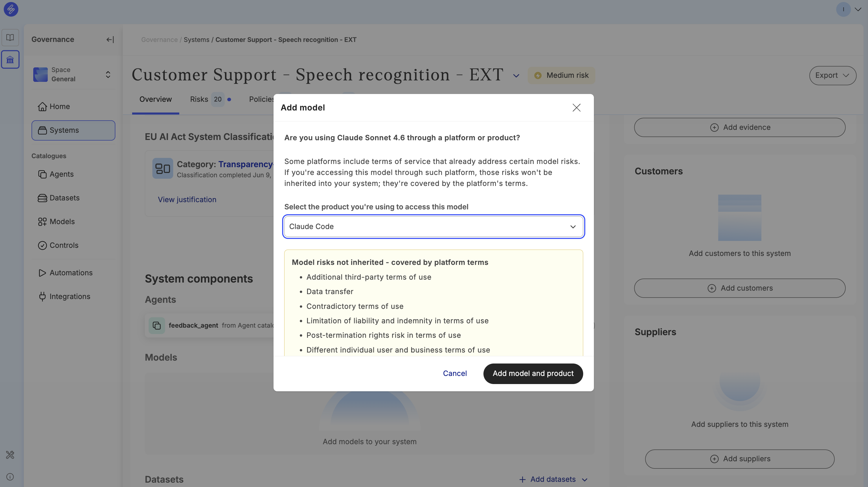Click the EU AI Act category icon
The width and height of the screenshot is (868, 487).
(x=162, y=169)
